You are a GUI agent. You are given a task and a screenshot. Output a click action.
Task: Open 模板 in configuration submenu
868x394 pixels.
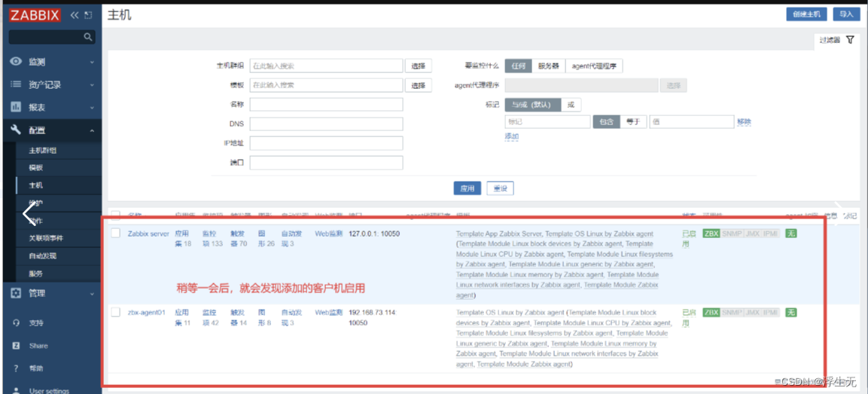click(x=36, y=167)
